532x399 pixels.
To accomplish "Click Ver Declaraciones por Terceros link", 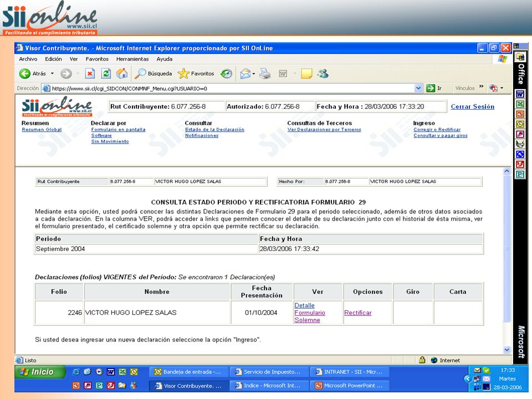I will pyautogui.click(x=324, y=130).
